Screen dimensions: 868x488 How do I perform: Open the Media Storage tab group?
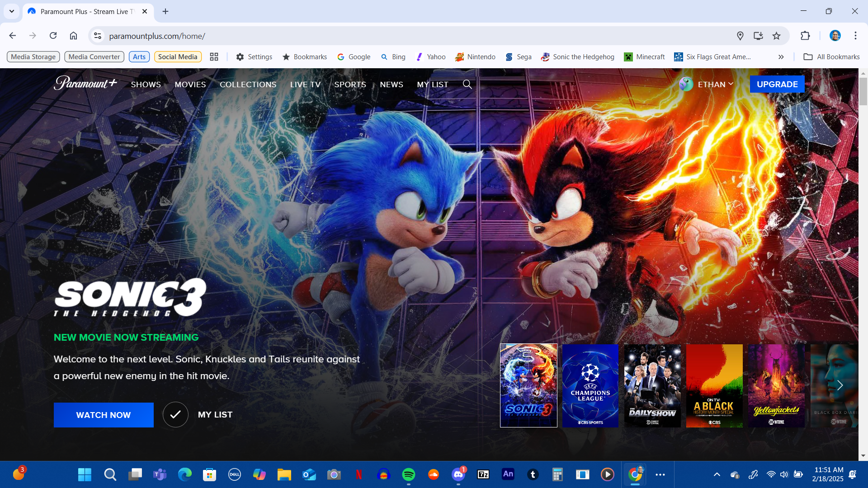pyautogui.click(x=33, y=56)
